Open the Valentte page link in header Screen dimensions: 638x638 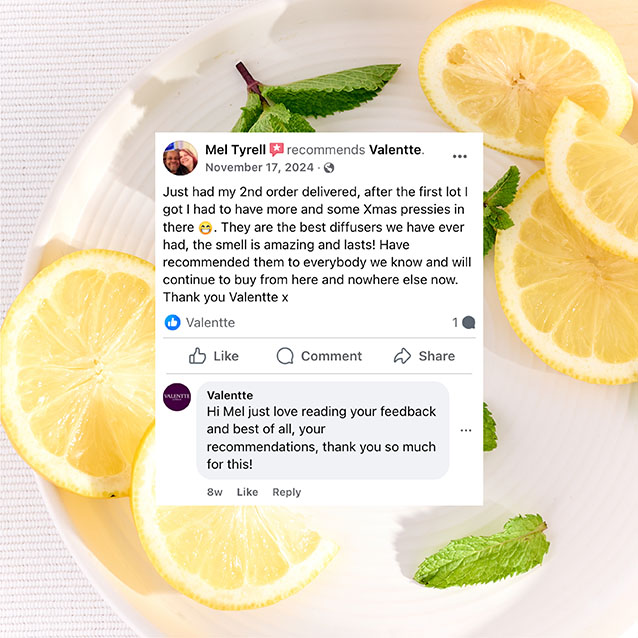pyautogui.click(x=395, y=150)
